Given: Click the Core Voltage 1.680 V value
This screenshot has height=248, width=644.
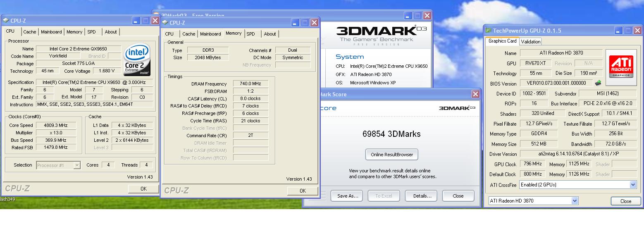Looking at the screenshot, I should pos(107,71).
